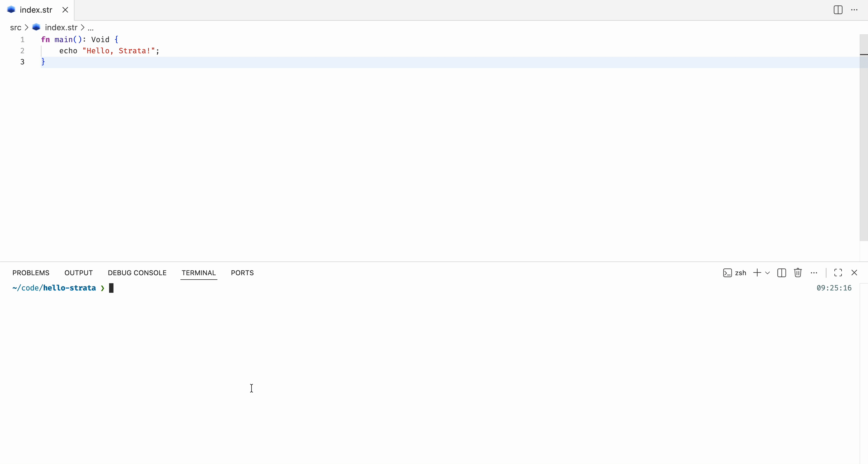This screenshot has width=868, height=464.
Task: Hide the bottom panel with X
Action: point(854,273)
